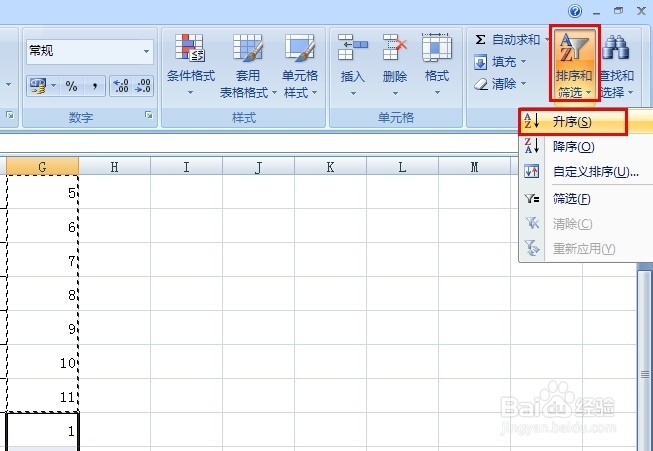Viewport: 653px width, 451px height.
Task: Click cell in column G containing 6
Action: click(x=42, y=226)
